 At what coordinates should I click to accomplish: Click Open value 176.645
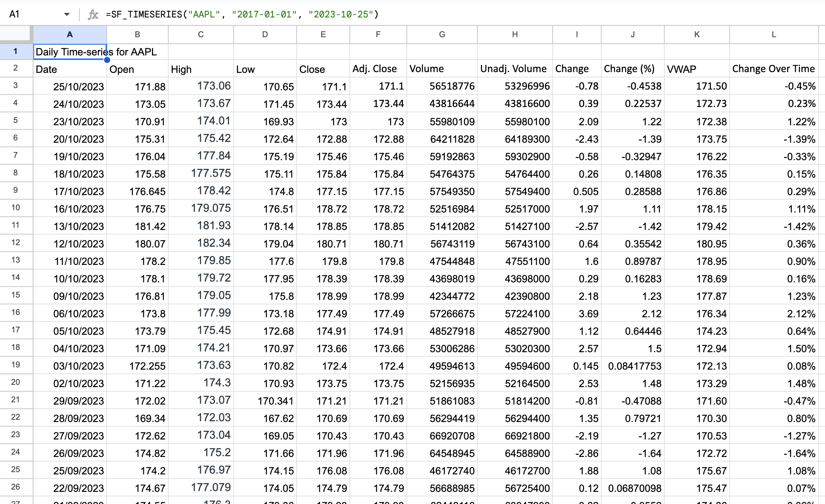[x=137, y=191]
